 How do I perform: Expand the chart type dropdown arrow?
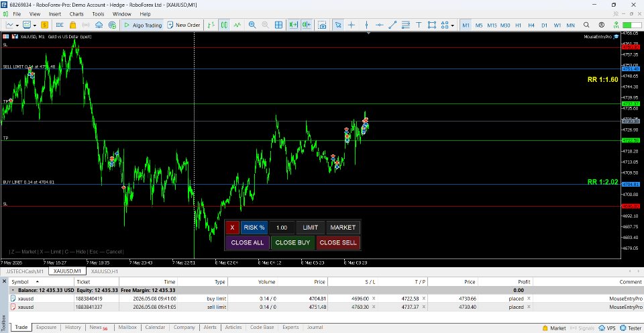(17, 25)
